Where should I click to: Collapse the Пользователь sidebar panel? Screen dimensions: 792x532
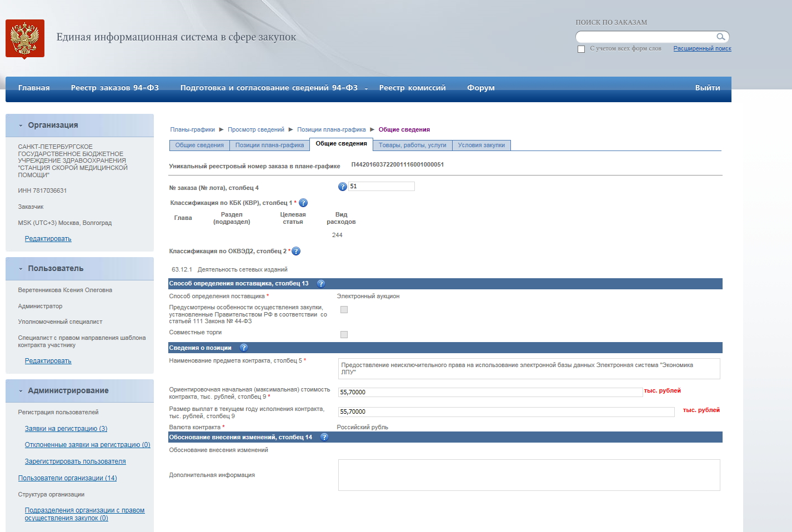tap(21, 269)
